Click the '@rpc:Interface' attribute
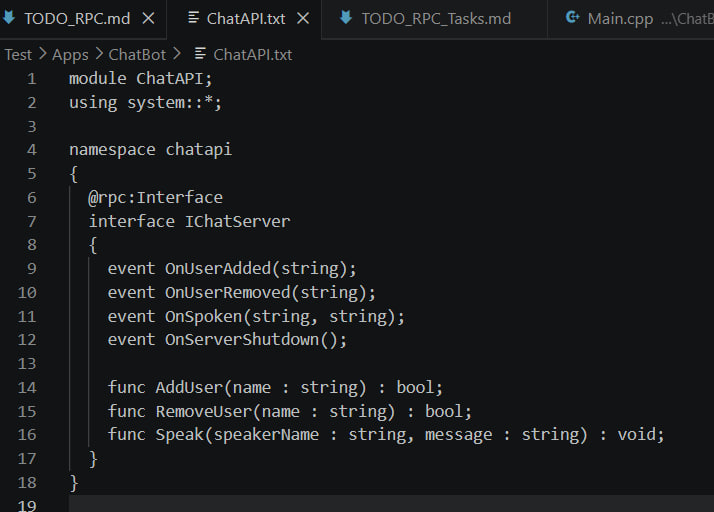This screenshot has height=512, width=714. coord(155,198)
